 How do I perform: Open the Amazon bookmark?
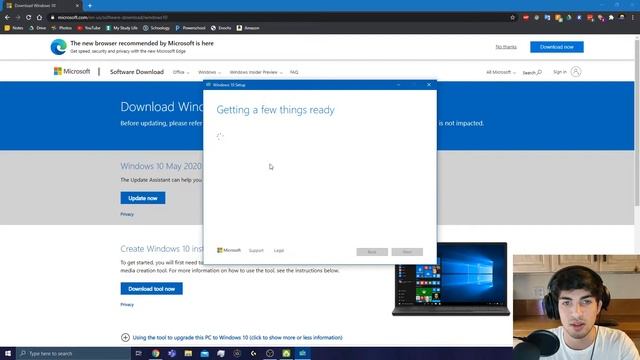pos(248,28)
